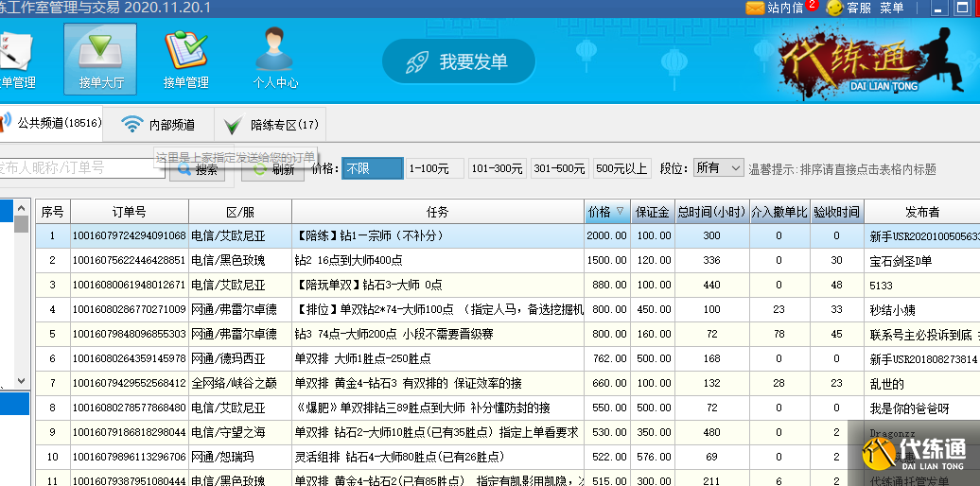This screenshot has height=486, width=980.
Task: Sort by 价格 column header
Action: pyautogui.click(x=606, y=212)
